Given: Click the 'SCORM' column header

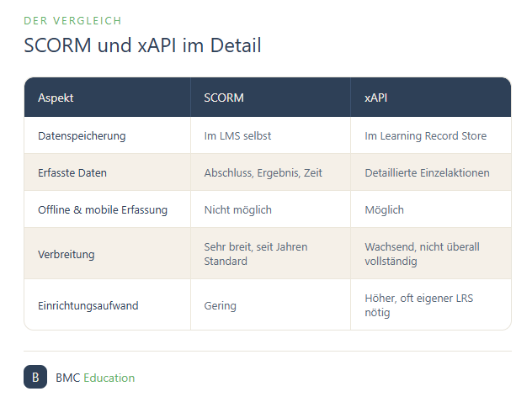Looking at the screenshot, I should point(270,98).
